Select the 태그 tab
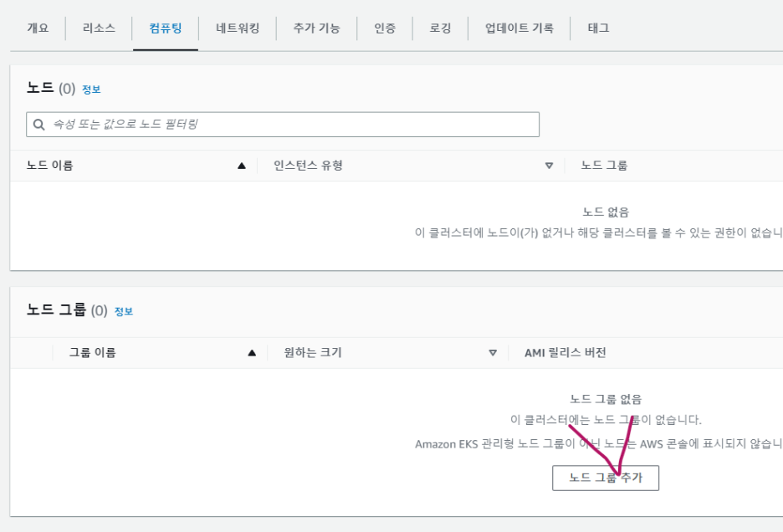The width and height of the screenshot is (783, 532). point(598,28)
